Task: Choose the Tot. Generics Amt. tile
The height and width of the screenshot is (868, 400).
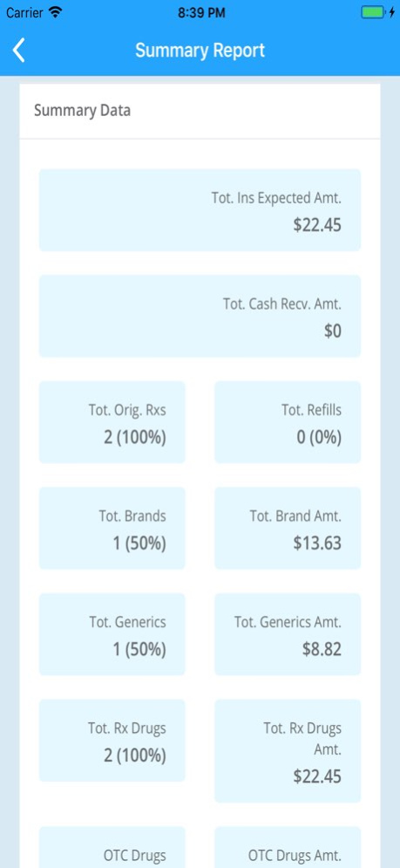Action: point(288,634)
